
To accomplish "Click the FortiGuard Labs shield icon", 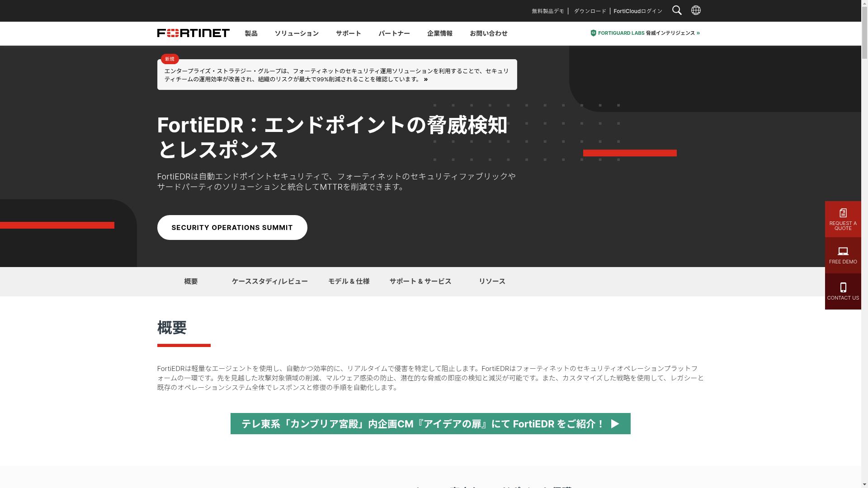I will point(593,33).
